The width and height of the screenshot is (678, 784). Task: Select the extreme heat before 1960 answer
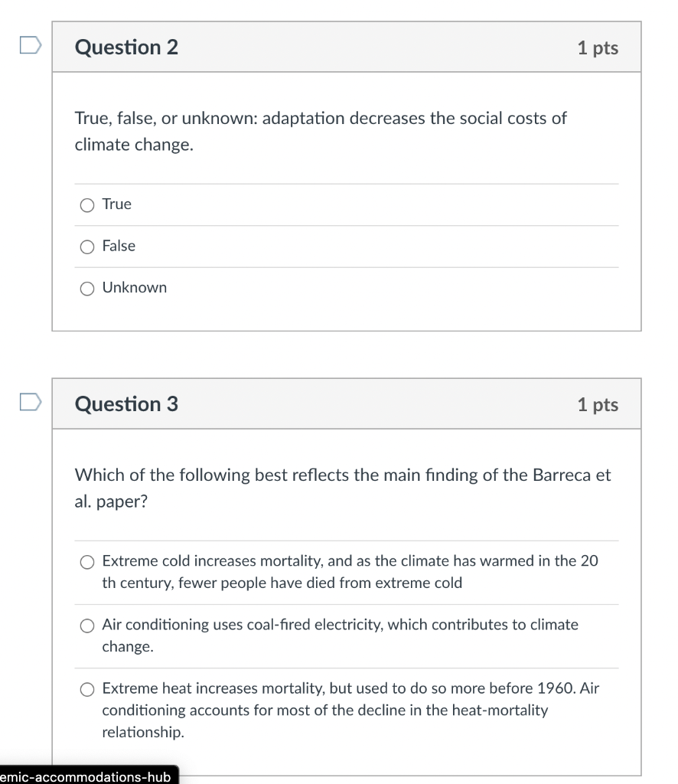pyautogui.click(x=87, y=689)
